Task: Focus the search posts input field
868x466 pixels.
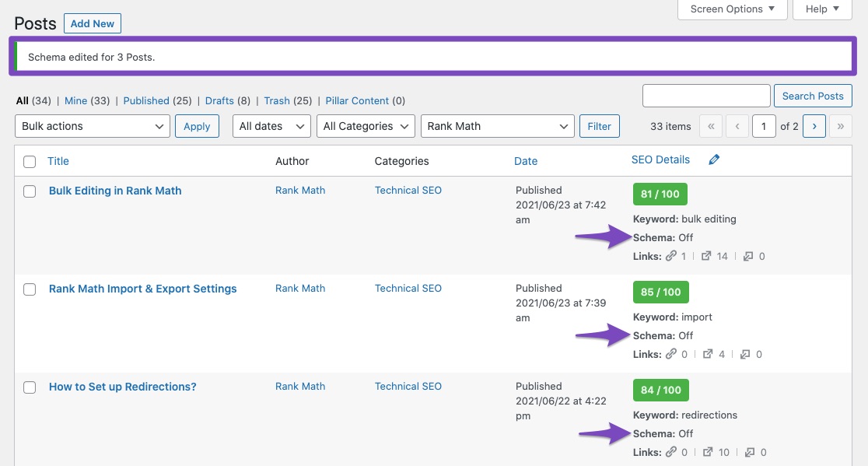Action: [x=706, y=96]
